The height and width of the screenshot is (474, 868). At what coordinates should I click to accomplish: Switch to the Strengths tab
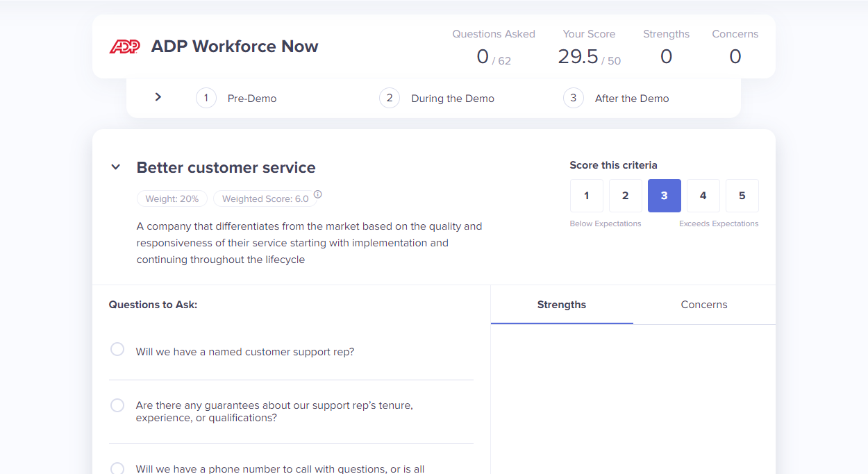(x=562, y=305)
